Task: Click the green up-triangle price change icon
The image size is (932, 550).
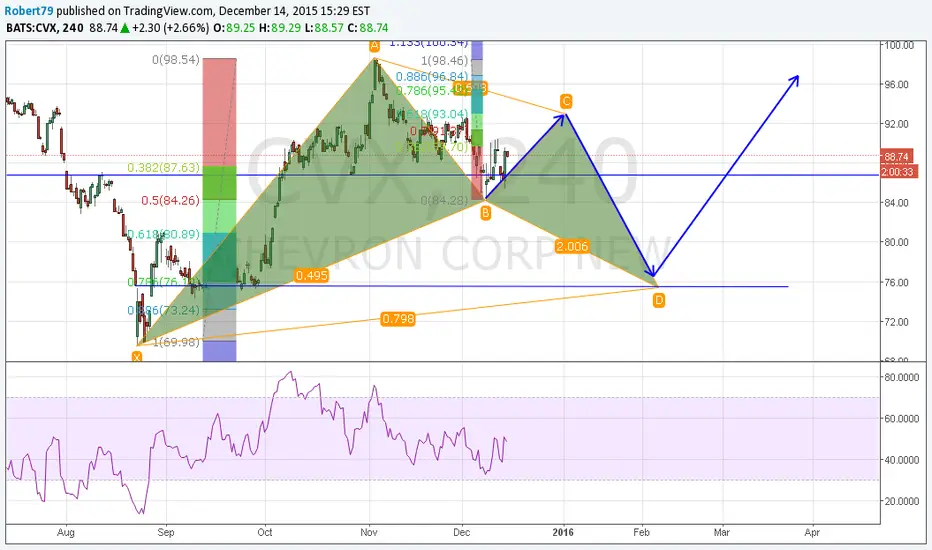Action: pos(125,28)
